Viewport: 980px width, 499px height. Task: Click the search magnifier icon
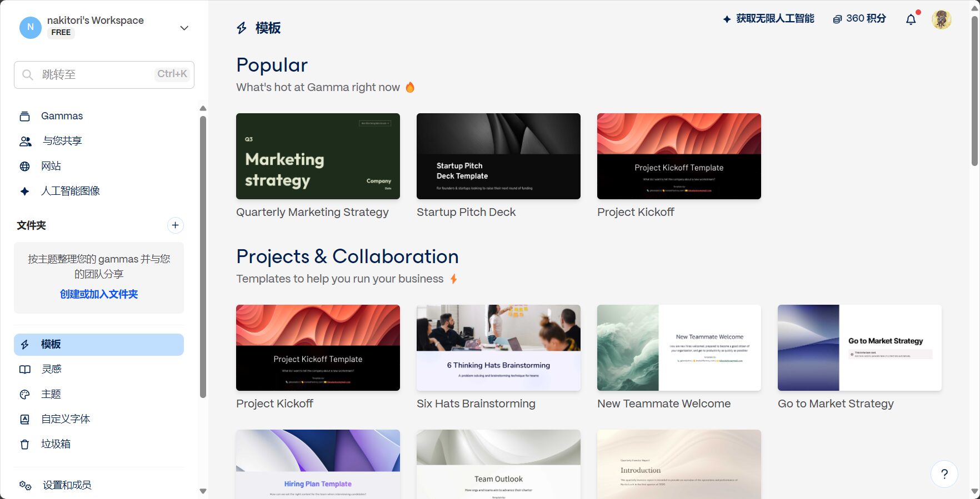coord(27,75)
